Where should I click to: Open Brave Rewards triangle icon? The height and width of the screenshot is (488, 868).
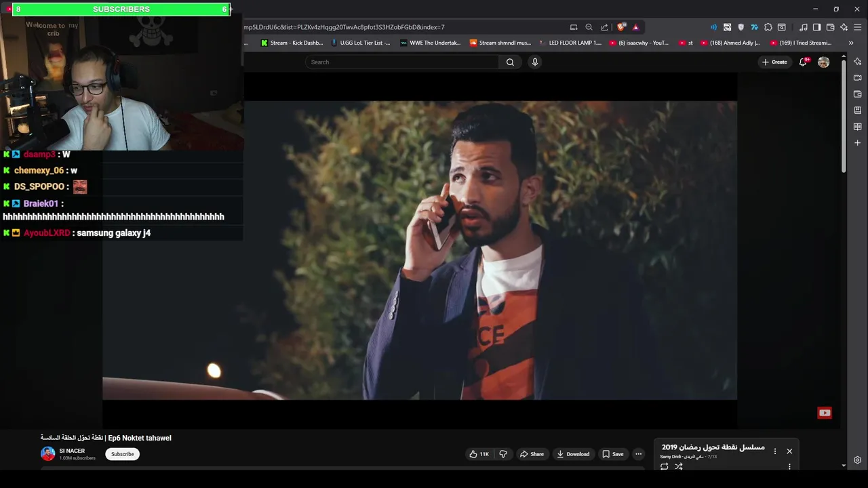(x=635, y=27)
